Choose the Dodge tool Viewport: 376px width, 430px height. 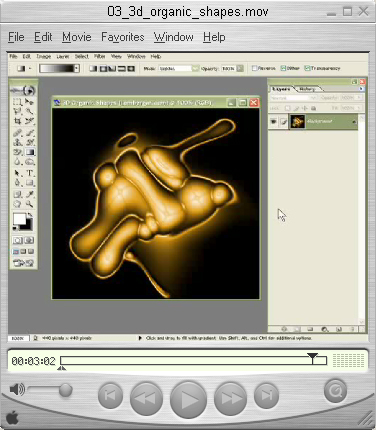pyautogui.click(x=30, y=162)
